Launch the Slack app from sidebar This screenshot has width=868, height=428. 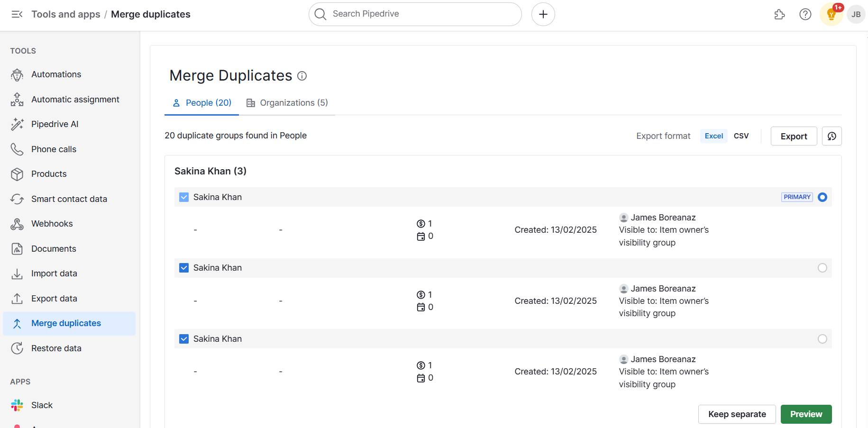tap(42, 405)
